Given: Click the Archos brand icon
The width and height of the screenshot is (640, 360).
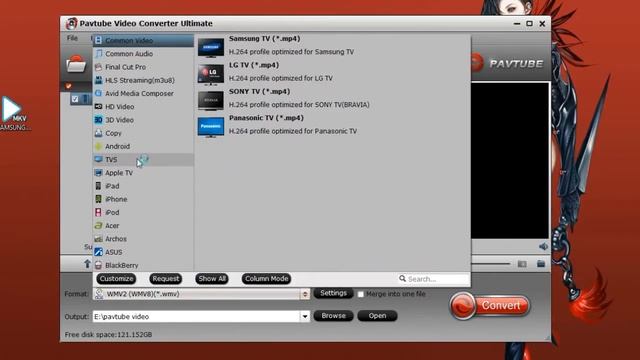Looking at the screenshot, I should click(x=98, y=239).
